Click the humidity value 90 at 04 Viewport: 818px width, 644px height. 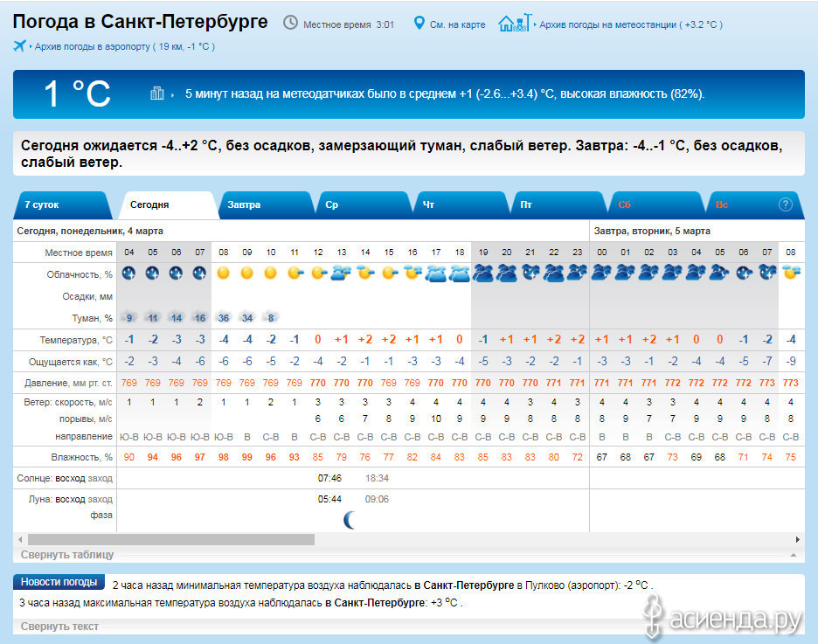(128, 457)
